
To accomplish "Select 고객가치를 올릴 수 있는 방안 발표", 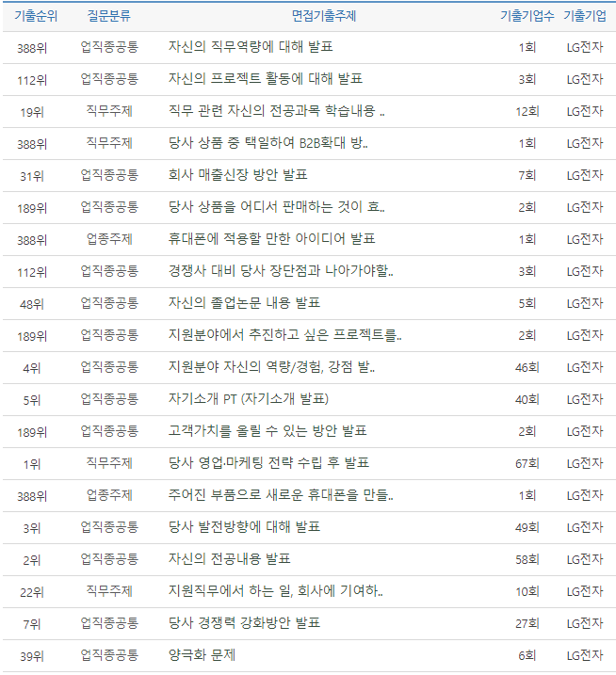I will 267,431.
